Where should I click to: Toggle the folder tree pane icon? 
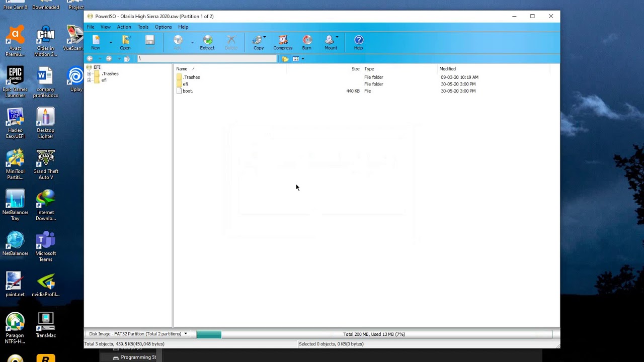point(285,59)
